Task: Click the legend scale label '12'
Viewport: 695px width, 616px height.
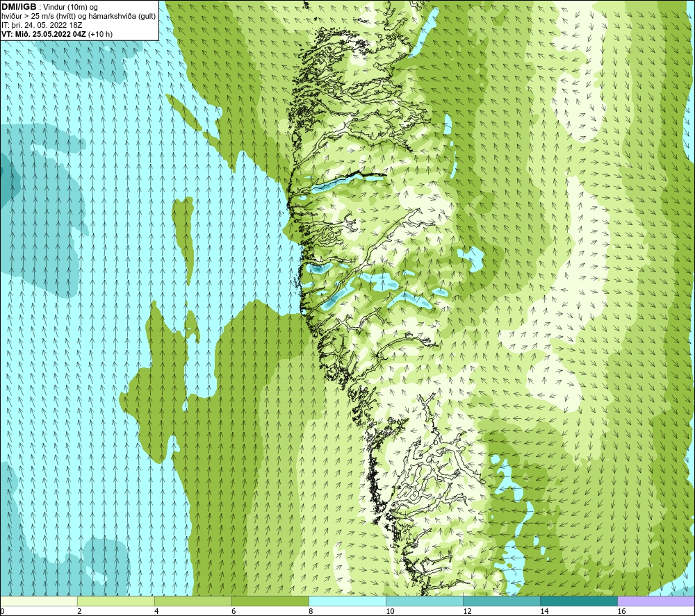Action: point(467,612)
